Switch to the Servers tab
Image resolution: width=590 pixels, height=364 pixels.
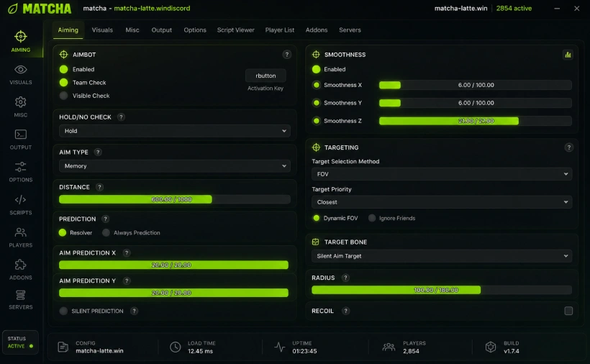point(350,30)
